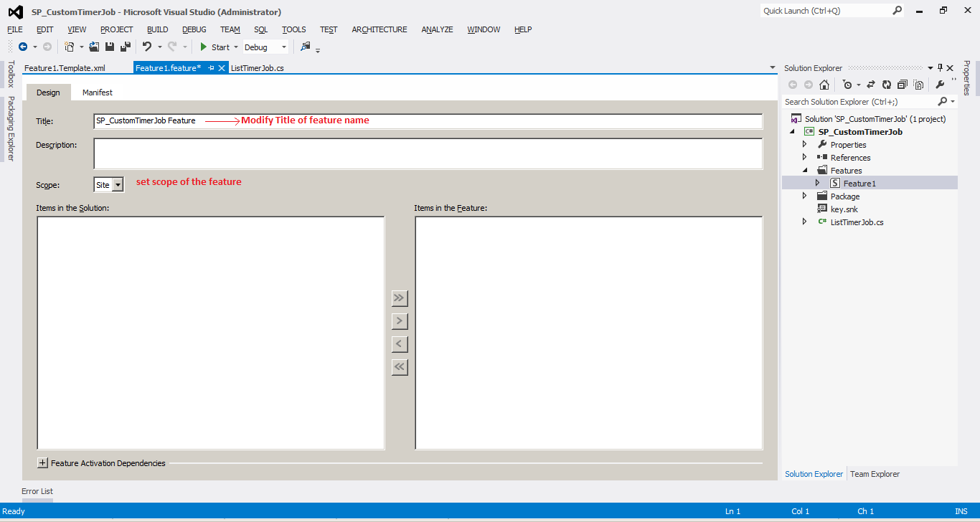Expand the Feature1 tree node

(817, 184)
